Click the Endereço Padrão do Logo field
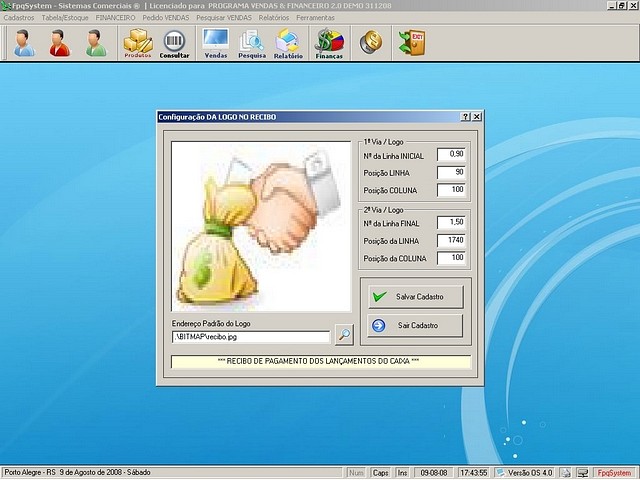The height and width of the screenshot is (480, 640). [250, 337]
